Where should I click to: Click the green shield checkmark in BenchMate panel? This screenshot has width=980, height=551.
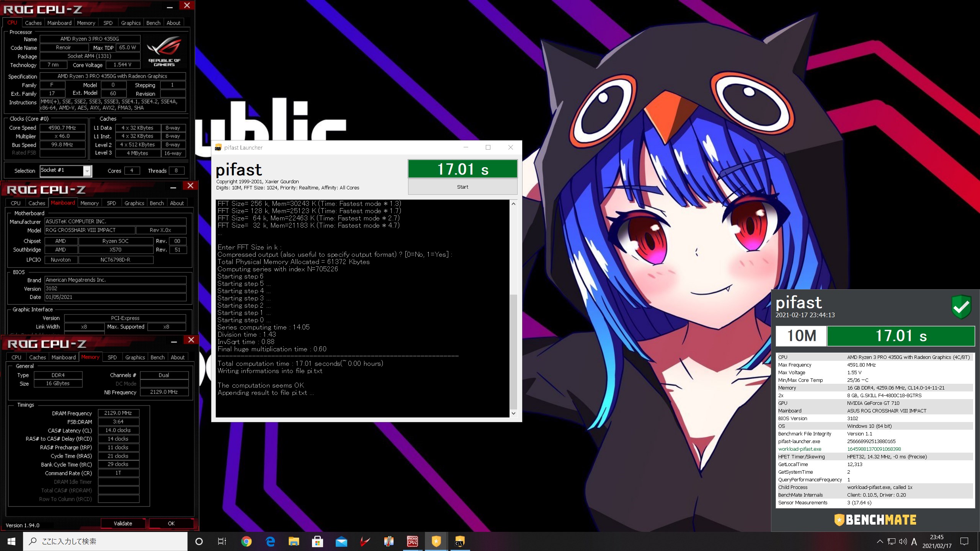[x=961, y=307]
